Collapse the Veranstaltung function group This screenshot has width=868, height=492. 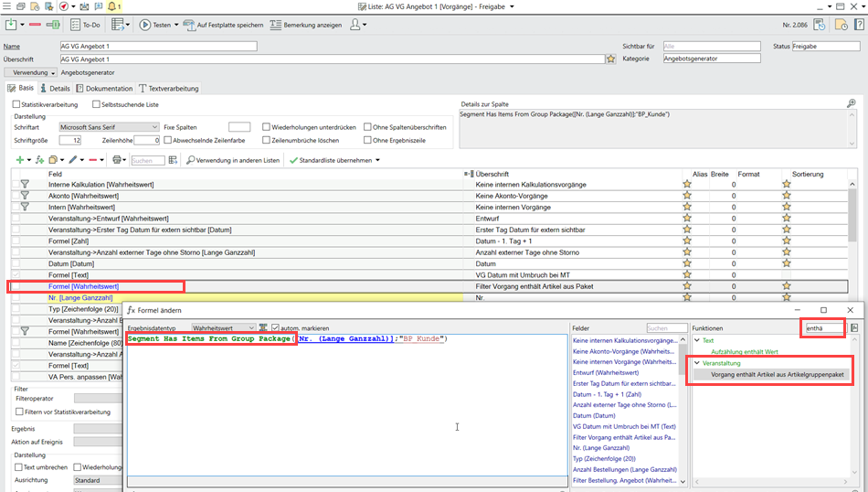tap(696, 363)
